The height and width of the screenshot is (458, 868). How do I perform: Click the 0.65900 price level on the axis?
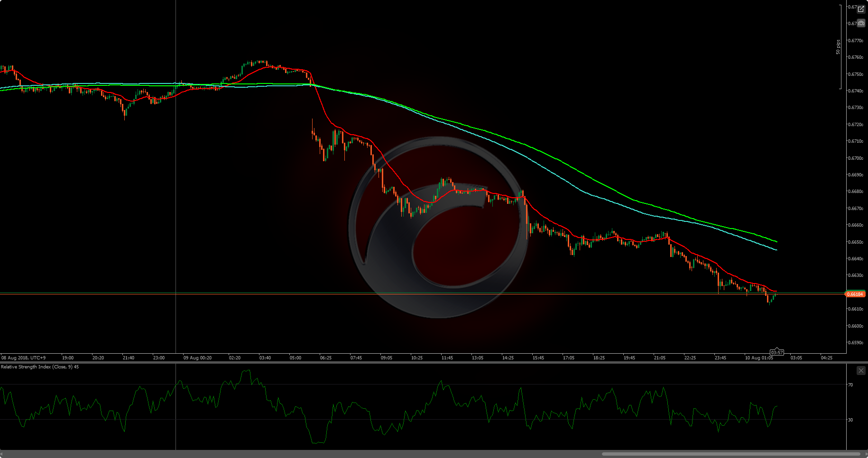[856, 343]
